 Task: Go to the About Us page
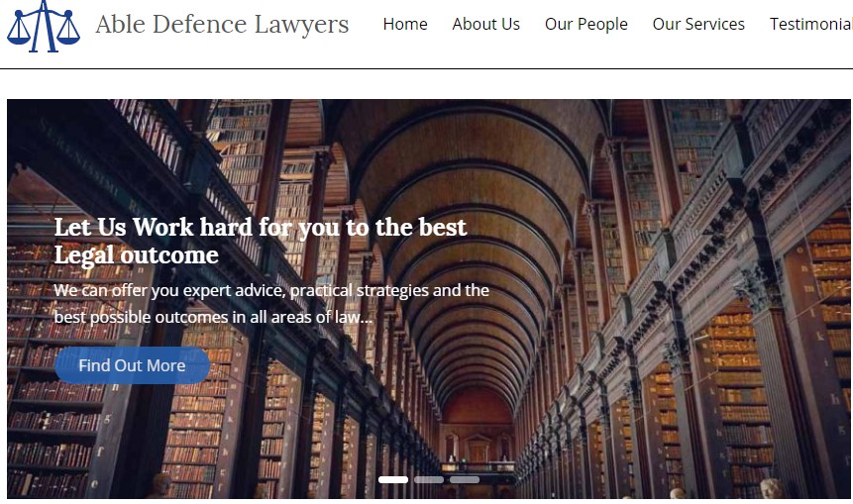coord(485,24)
